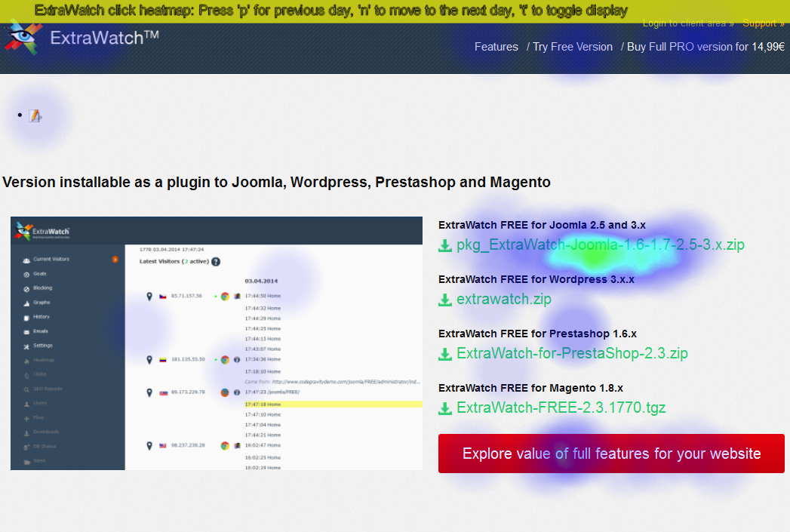Click the ExtraWatch eye logo icon
The width and height of the screenshot is (790, 532).
click(23, 37)
